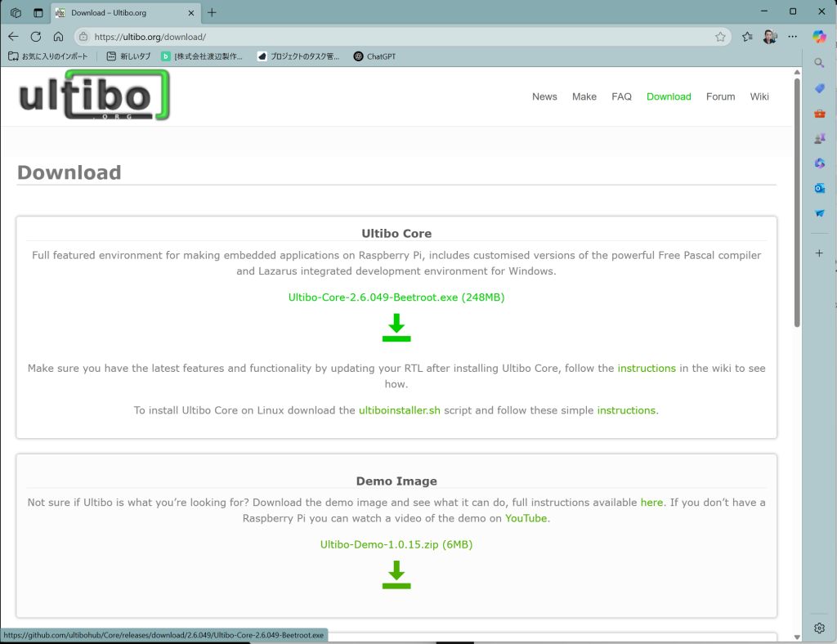The width and height of the screenshot is (837, 644).
Task: Select the Download menu item
Action: (669, 96)
